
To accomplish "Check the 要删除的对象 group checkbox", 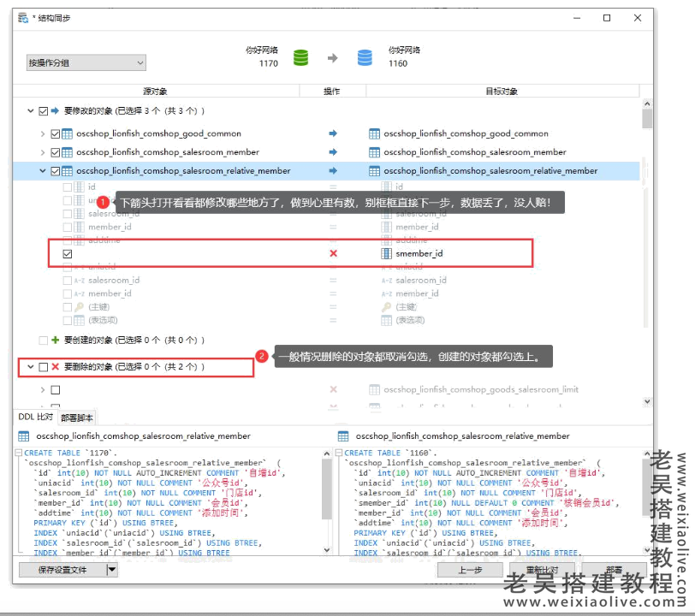I will pos(44,367).
